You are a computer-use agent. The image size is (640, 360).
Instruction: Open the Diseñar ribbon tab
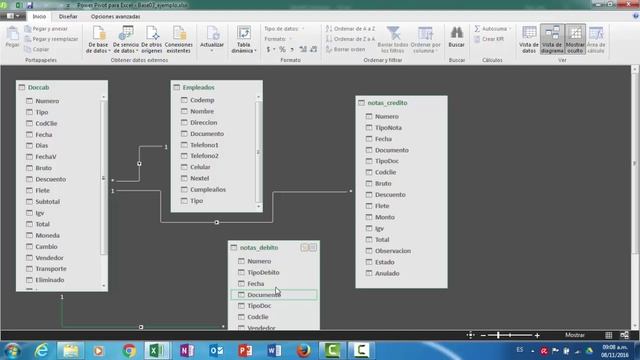coord(68,17)
